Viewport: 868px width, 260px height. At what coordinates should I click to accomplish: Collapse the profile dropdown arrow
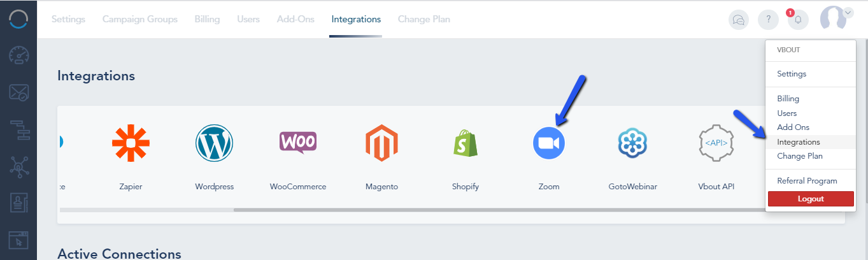point(848,12)
